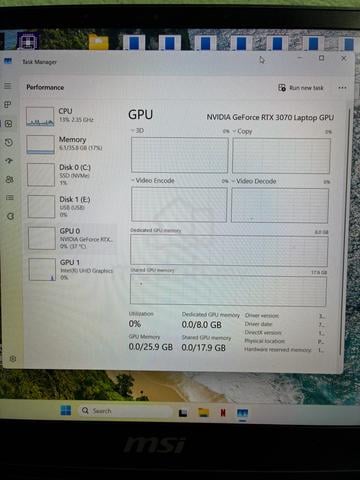This screenshot has height=480, width=360.
Task: Maximize the Task Manager window
Action: [321, 58]
